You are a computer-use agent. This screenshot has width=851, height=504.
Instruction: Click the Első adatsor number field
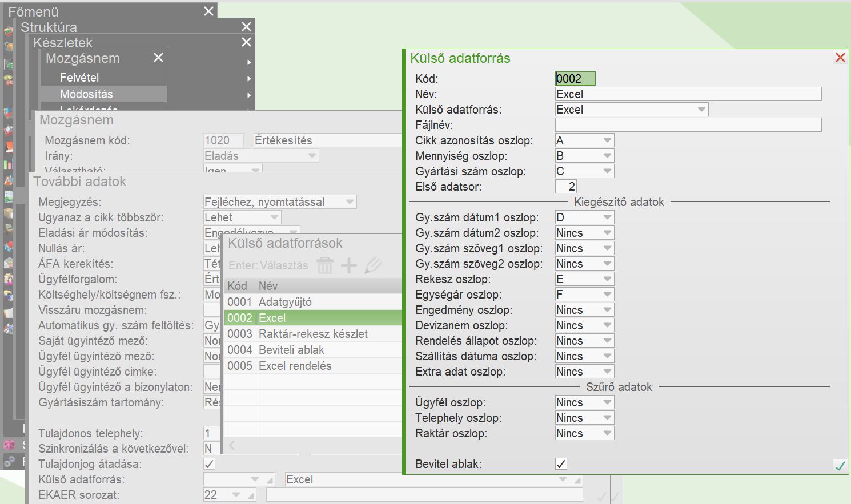coord(566,187)
